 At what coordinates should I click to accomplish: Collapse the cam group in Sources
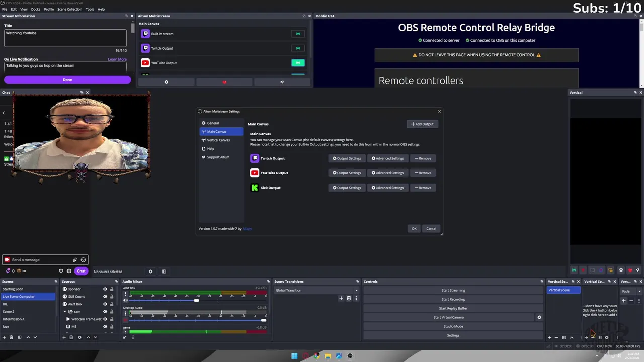65,312
